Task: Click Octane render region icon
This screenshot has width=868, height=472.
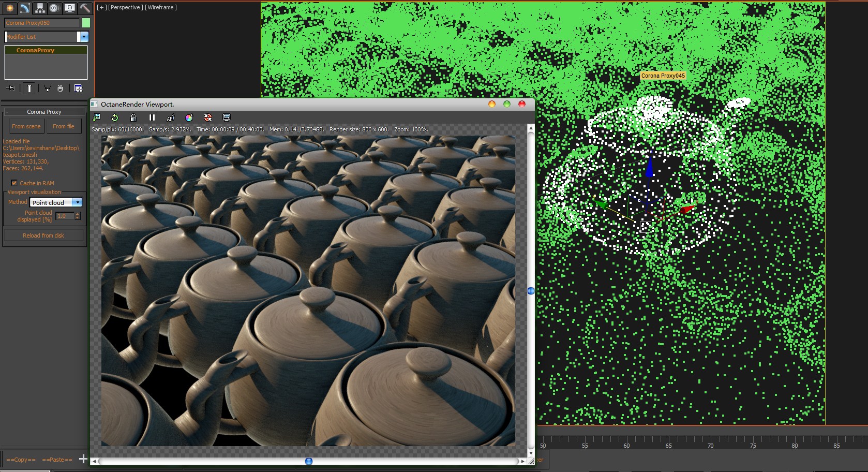Action: tap(208, 117)
